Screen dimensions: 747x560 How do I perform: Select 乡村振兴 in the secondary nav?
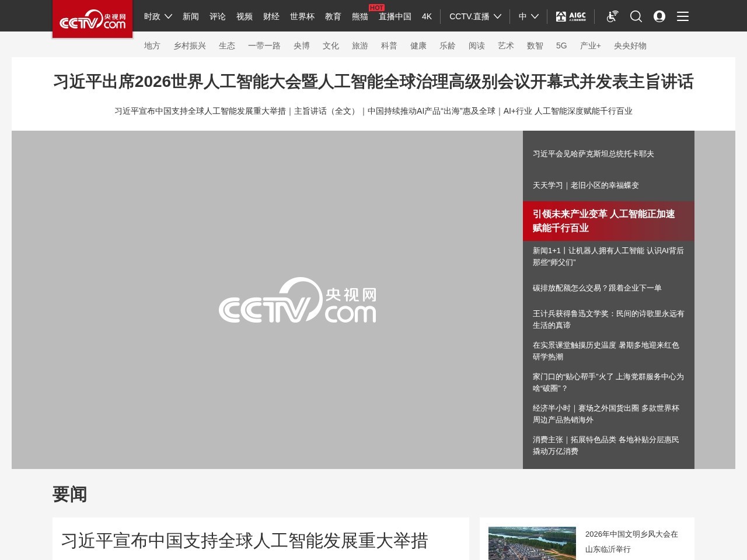click(x=190, y=45)
